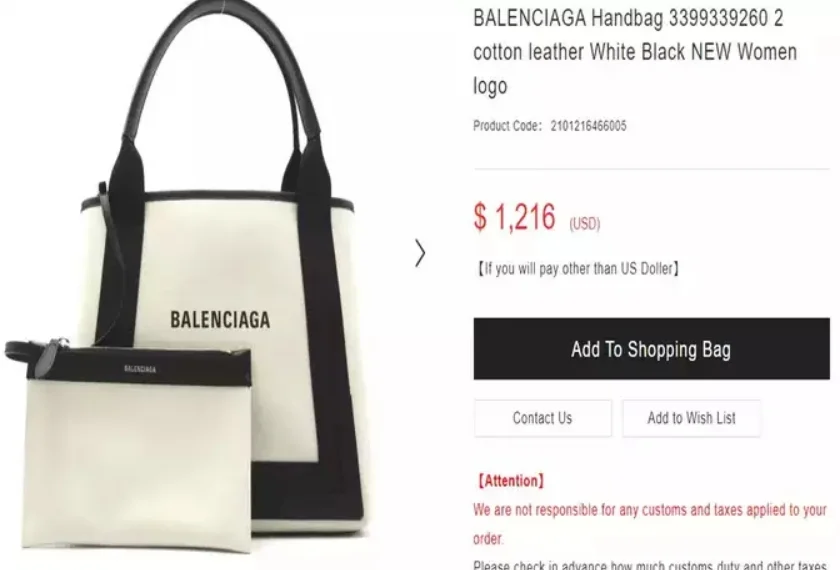
Task: Add the handbag to the Wish List
Action: 691,418
